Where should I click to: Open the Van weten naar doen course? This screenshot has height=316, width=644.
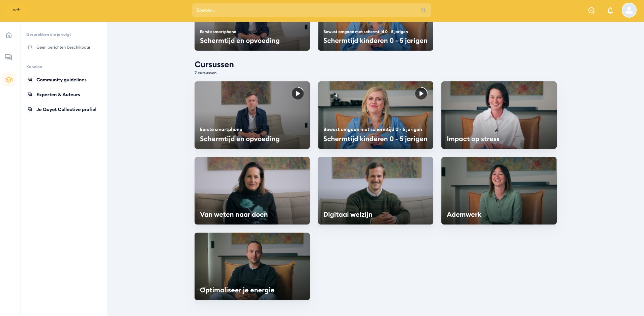click(252, 191)
